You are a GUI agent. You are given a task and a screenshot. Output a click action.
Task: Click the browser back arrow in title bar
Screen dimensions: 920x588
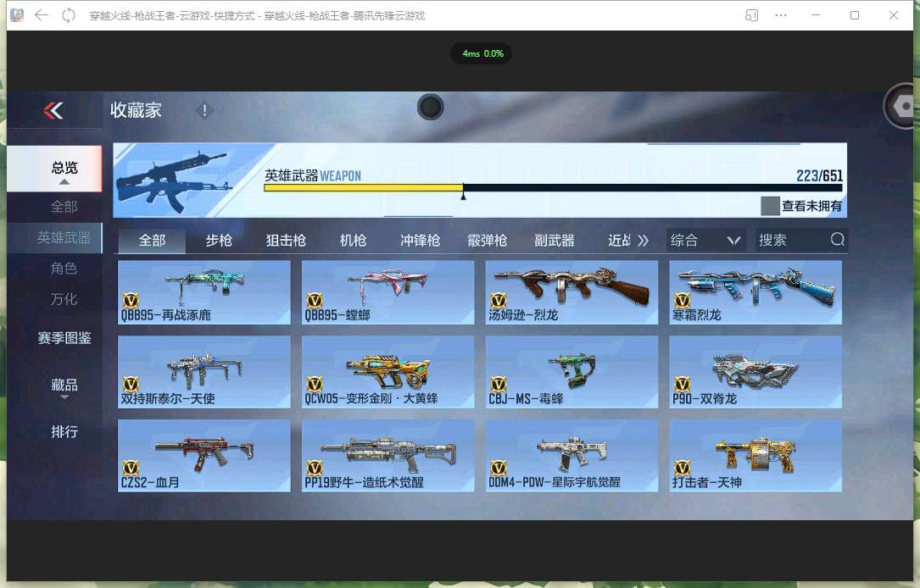41,15
